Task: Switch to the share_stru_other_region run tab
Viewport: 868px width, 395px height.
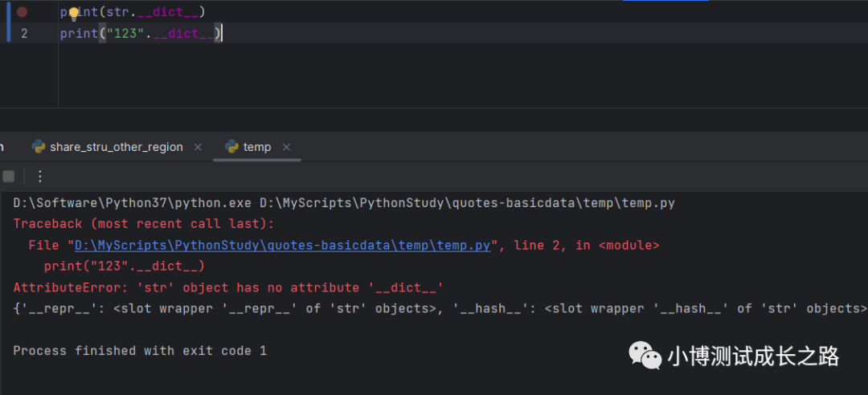Action: click(x=116, y=147)
